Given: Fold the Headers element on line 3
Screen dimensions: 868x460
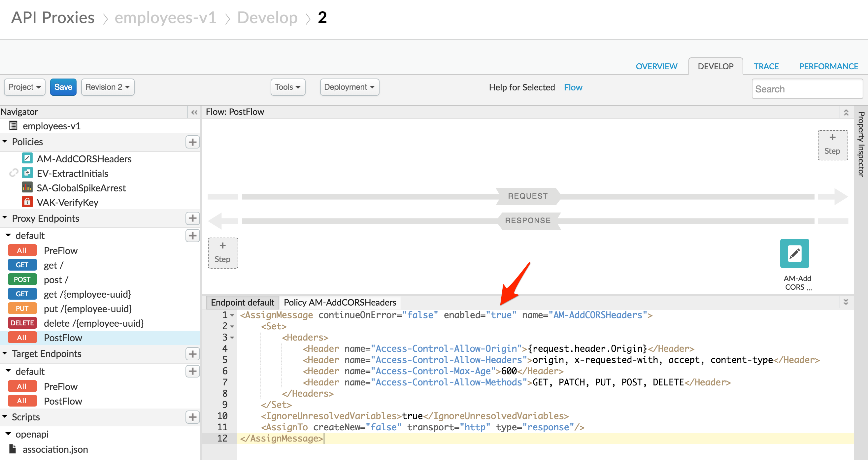Looking at the screenshot, I should point(232,337).
